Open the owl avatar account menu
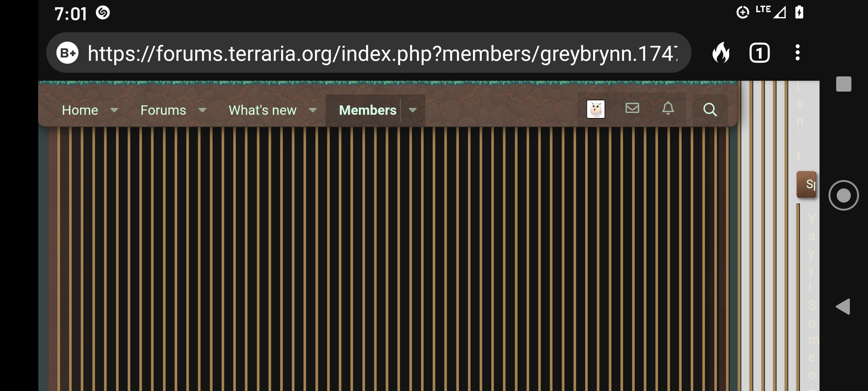 [596, 109]
